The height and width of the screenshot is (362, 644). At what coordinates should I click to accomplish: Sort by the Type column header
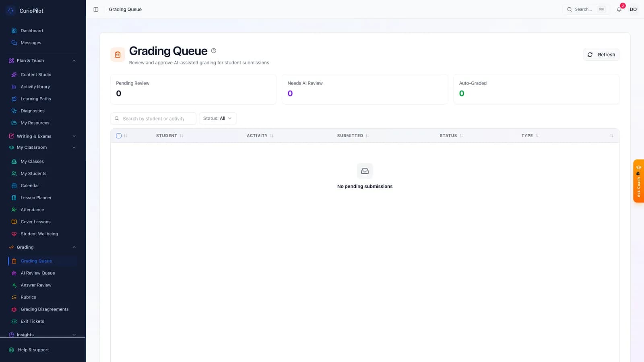pos(530,136)
